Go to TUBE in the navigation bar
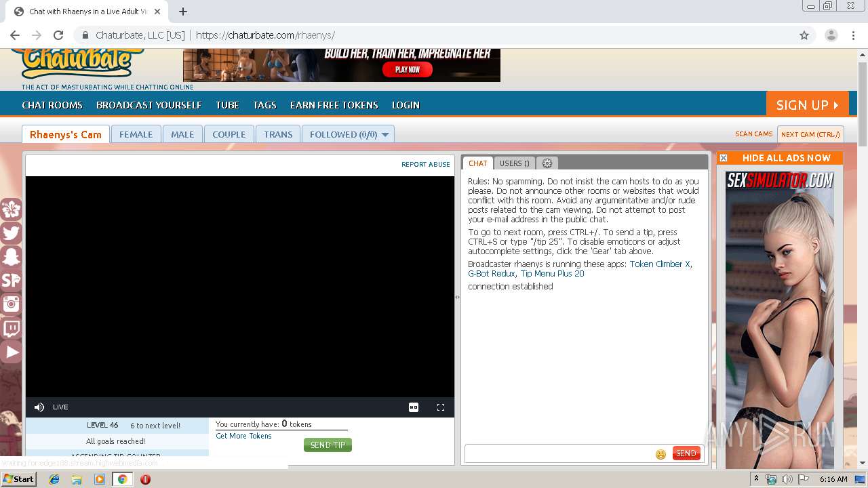This screenshot has height=488, width=868. (x=227, y=105)
